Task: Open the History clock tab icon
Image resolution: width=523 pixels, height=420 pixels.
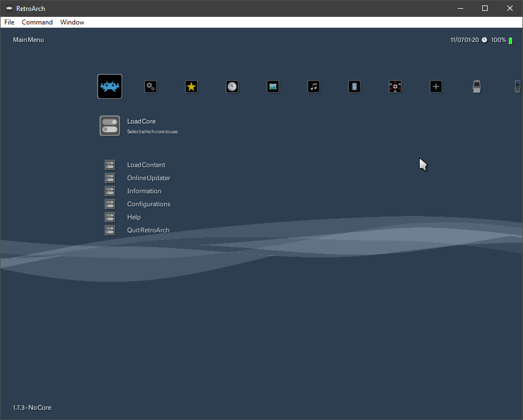Action: pos(232,87)
